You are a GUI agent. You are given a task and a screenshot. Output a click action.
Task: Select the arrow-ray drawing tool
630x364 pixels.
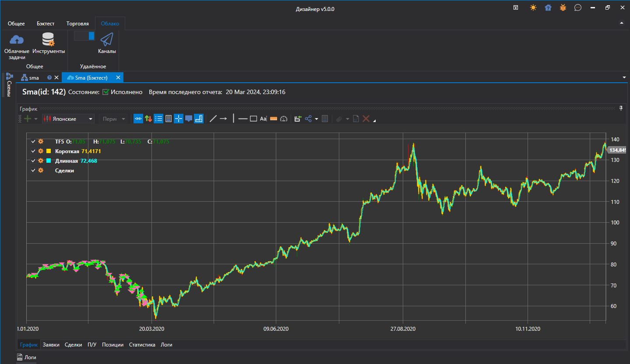tap(223, 119)
